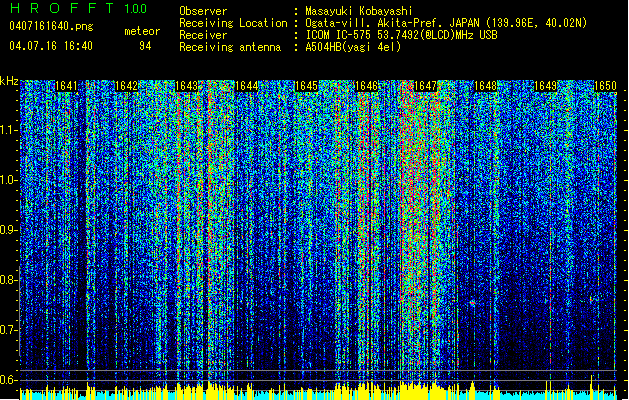Select the ICOM IC-575 receiver frequency text

pos(401,35)
